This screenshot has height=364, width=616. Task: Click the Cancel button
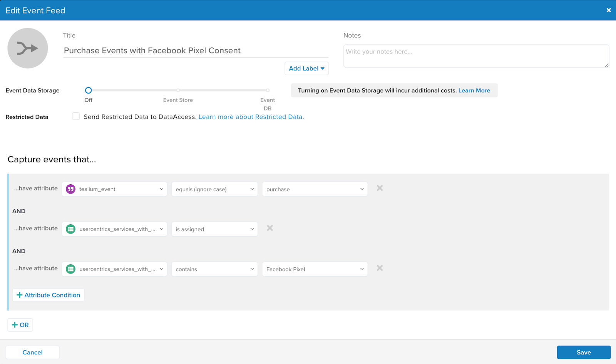pos(32,352)
